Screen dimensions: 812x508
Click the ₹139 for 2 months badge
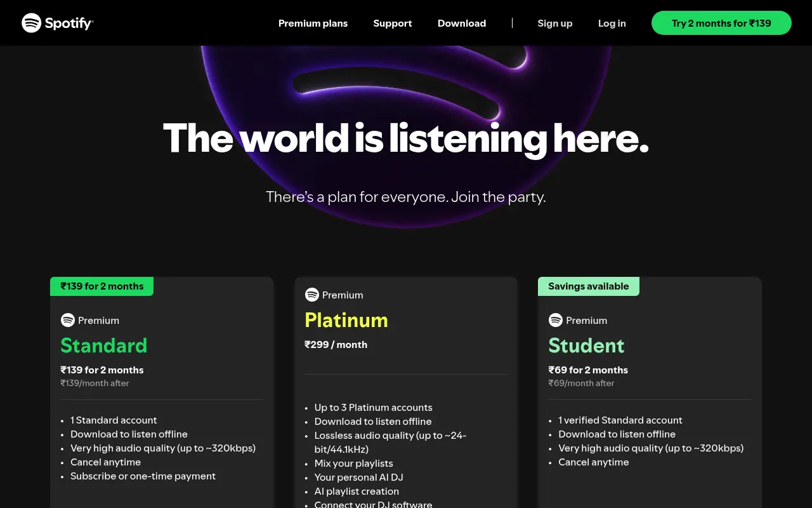(102, 286)
